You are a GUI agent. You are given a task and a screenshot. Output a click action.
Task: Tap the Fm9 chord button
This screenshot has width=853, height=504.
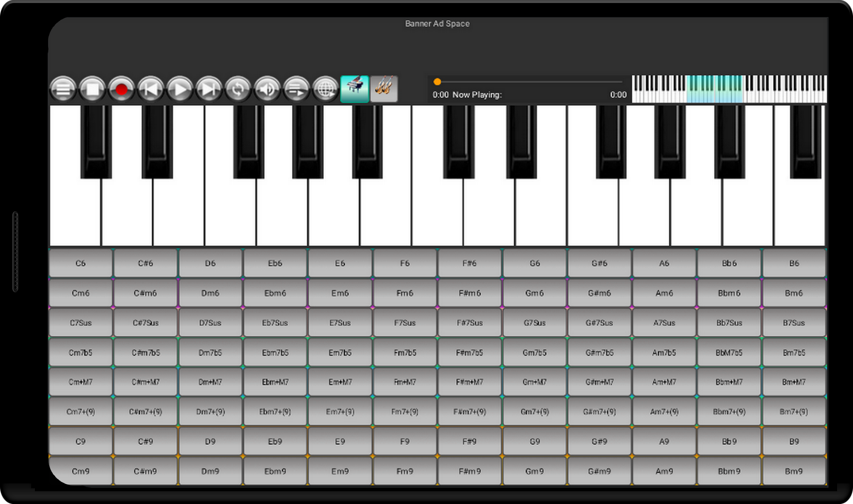tap(405, 471)
